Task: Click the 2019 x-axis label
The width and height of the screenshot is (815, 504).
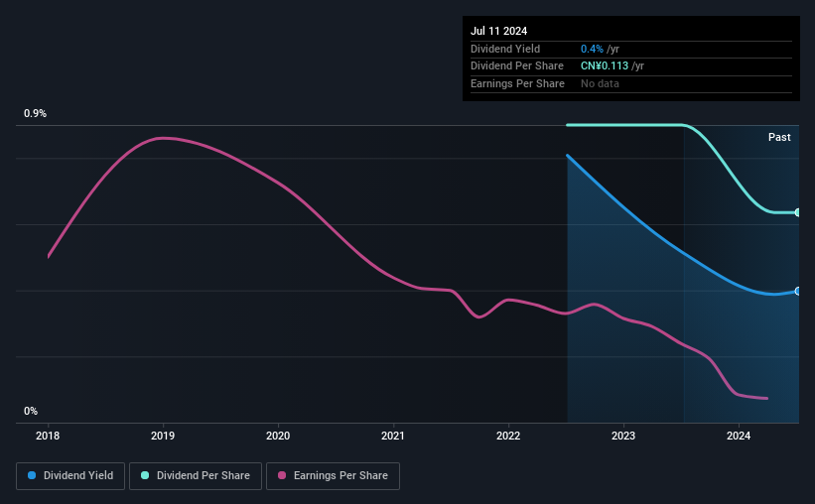Action: coord(163,436)
